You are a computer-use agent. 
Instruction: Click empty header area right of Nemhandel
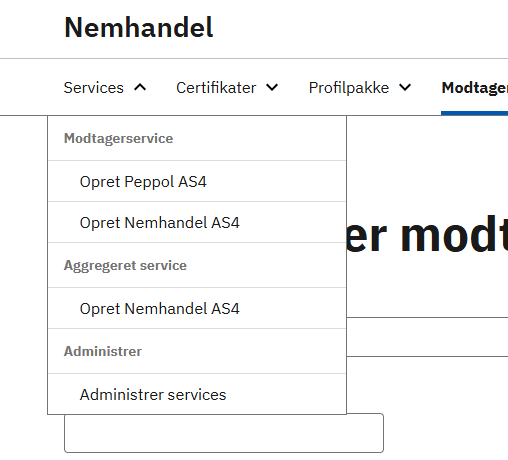point(360,28)
